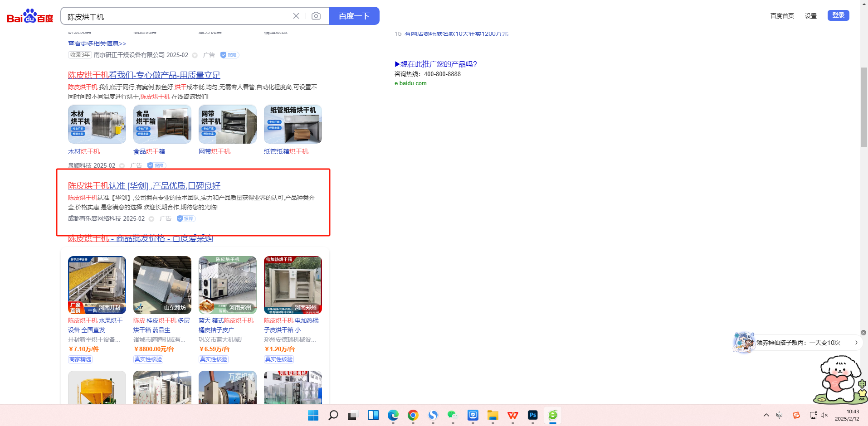The image size is (868, 426).
Task: Click the 纸管纸箱烘干机 text link
Action: (286, 151)
